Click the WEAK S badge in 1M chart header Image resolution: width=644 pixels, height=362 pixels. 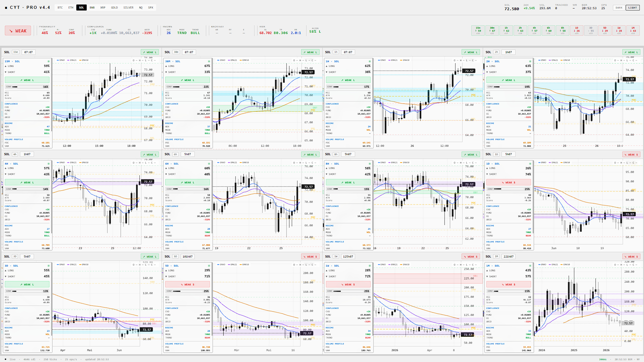(x=631, y=257)
